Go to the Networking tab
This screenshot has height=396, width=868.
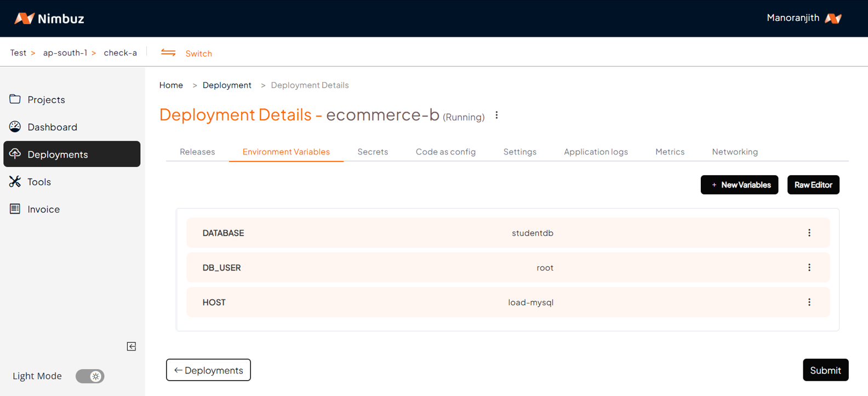pos(734,152)
